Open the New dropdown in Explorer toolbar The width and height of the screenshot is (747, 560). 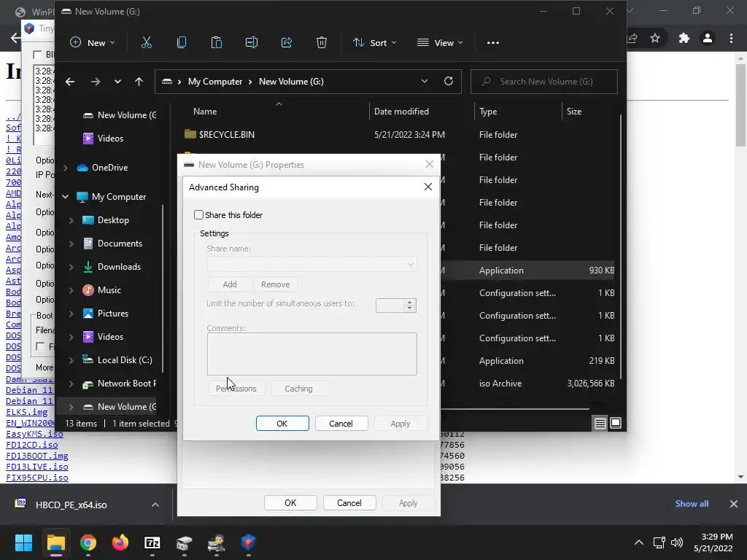coord(93,42)
